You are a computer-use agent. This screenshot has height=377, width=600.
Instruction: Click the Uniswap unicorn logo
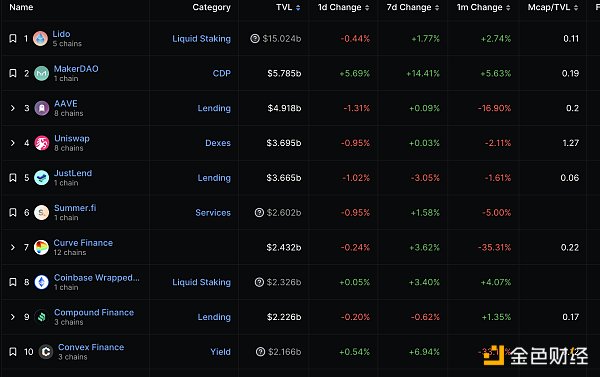(x=42, y=143)
